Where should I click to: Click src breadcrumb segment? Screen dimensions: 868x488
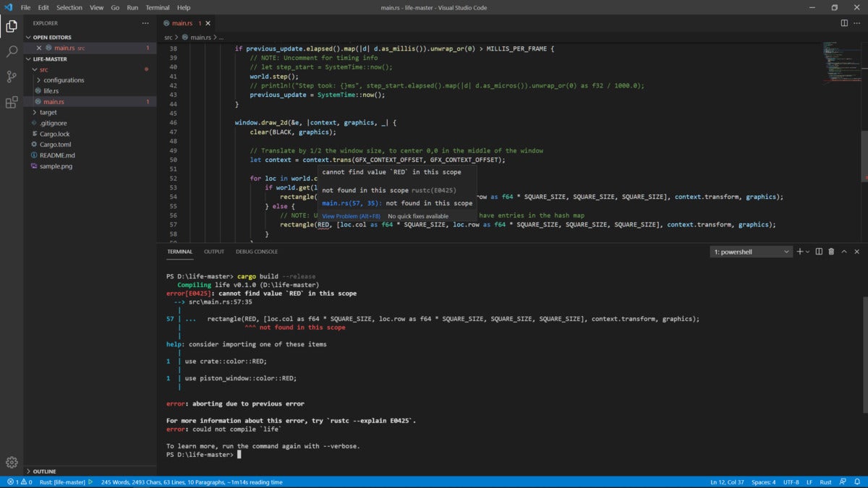pos(168,37)
